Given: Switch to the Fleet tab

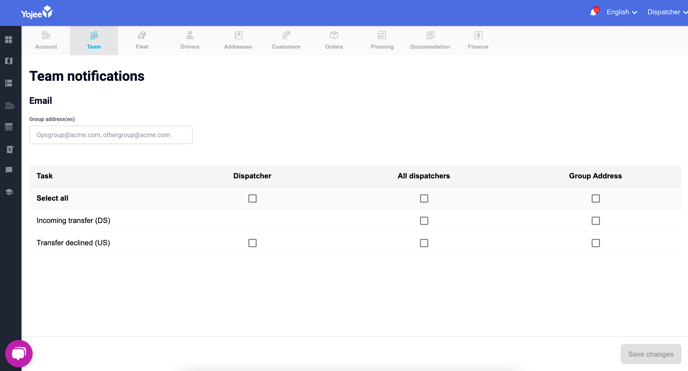Looking at the screenshot, I should (142, 40).
